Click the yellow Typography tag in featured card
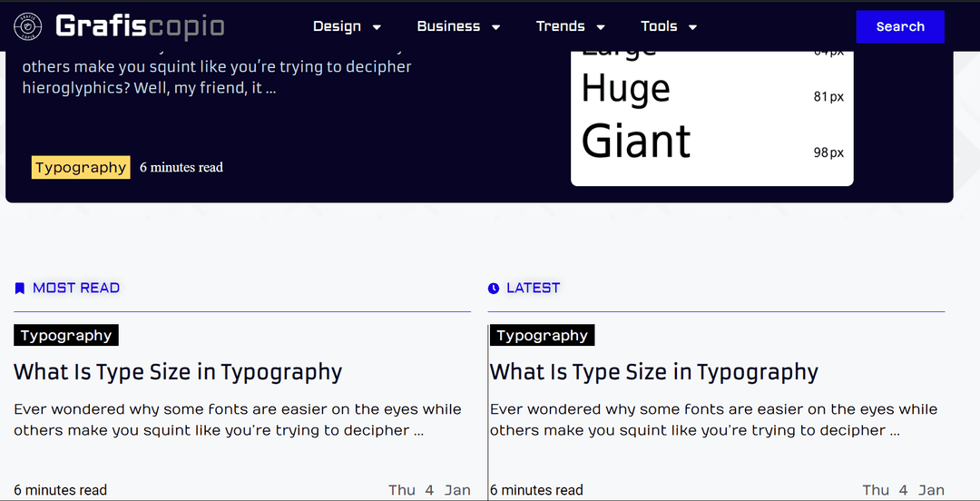980x501 pixels. tap(81, 168)
